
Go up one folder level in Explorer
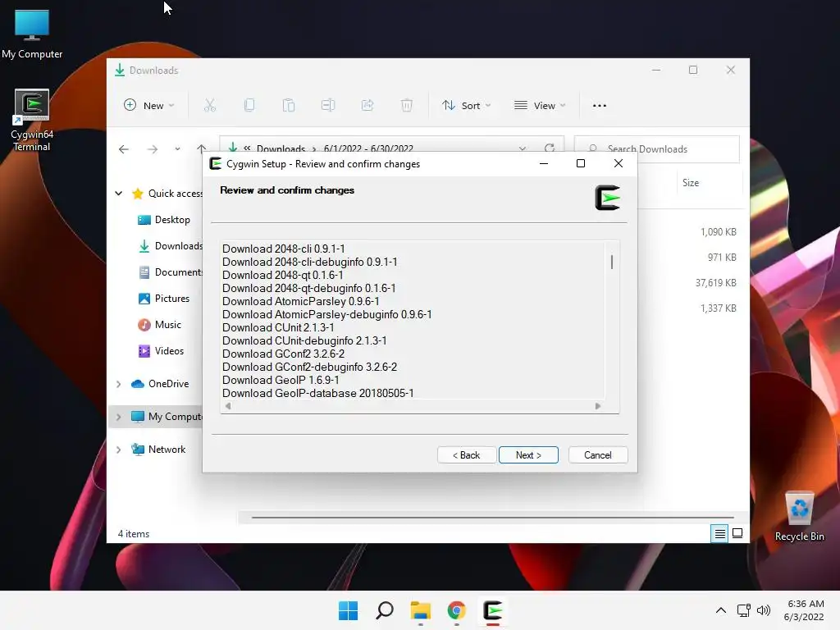pyautogui.click(x=202, y=149)
